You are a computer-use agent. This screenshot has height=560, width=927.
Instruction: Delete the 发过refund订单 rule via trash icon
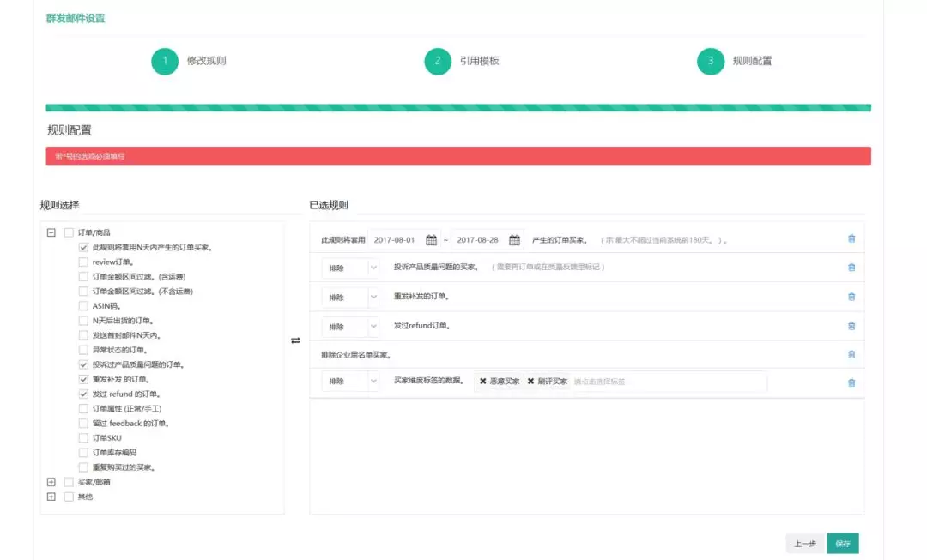click(851, 326)
